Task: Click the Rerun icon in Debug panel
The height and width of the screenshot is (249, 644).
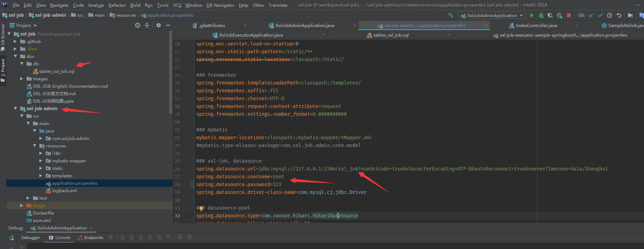Action: coord(11,238)
